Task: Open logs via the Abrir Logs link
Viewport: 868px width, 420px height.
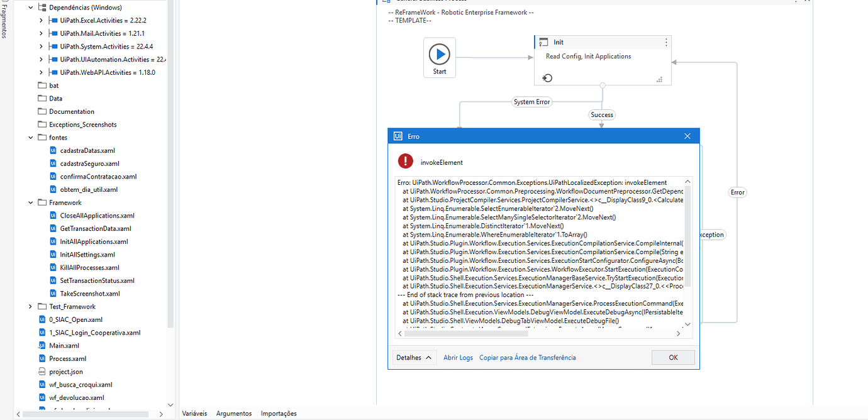Action: [457, 356]
